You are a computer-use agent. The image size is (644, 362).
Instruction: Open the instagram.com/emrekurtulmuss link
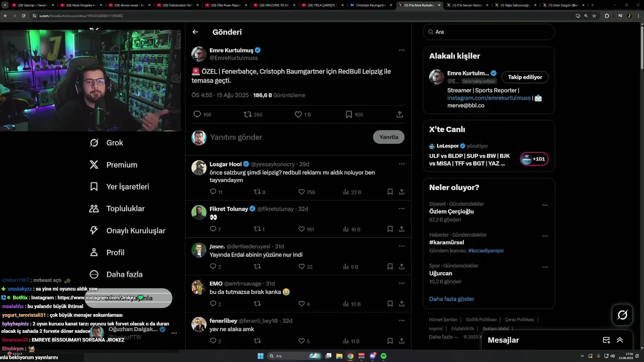click(x=489, y=98)
